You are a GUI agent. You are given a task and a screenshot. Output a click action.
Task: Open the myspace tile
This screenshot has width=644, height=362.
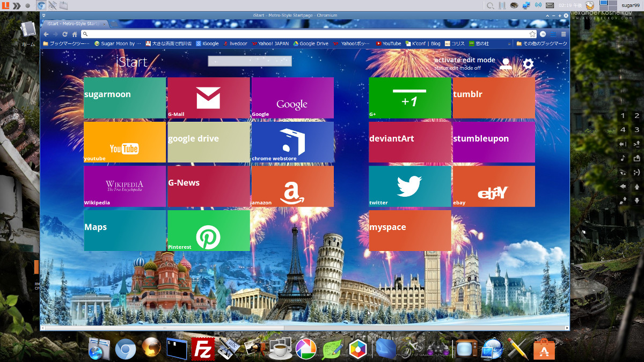(410, 231)
